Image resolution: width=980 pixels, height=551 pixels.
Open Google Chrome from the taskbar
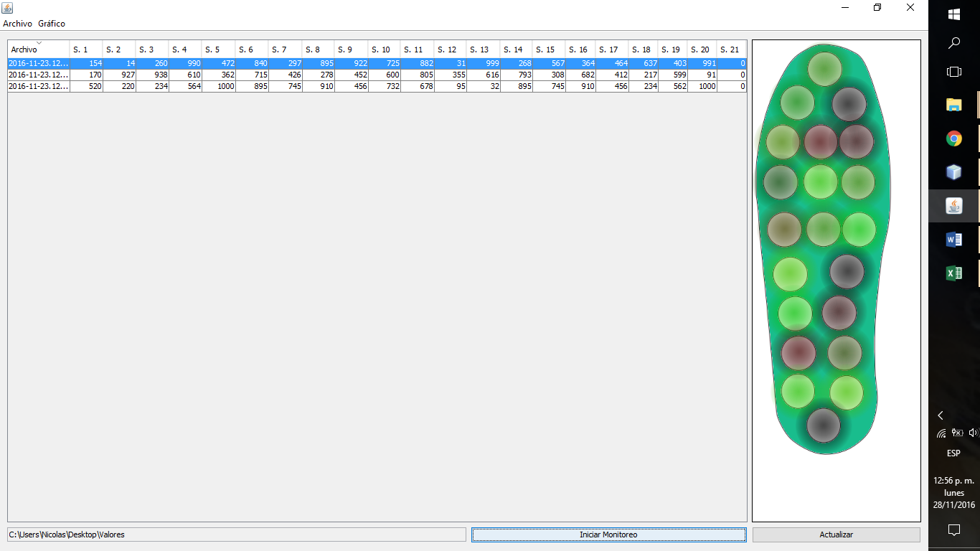pyautogui.click(x=954, y=138)
